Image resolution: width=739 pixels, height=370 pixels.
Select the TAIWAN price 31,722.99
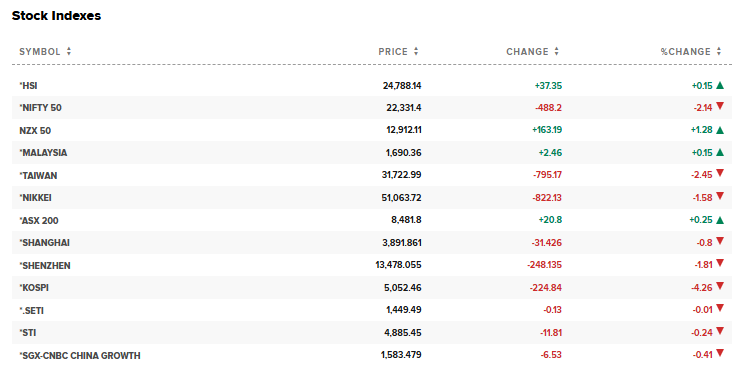point(402,175)
